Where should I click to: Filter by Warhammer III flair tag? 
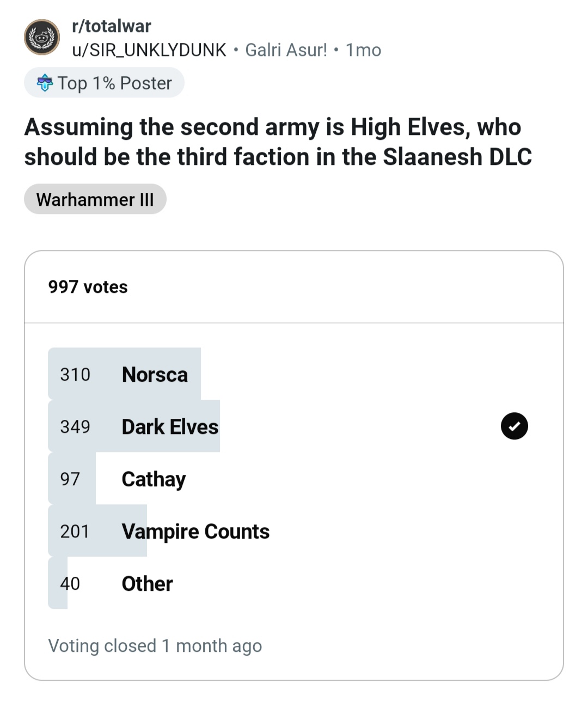(95, 199)
